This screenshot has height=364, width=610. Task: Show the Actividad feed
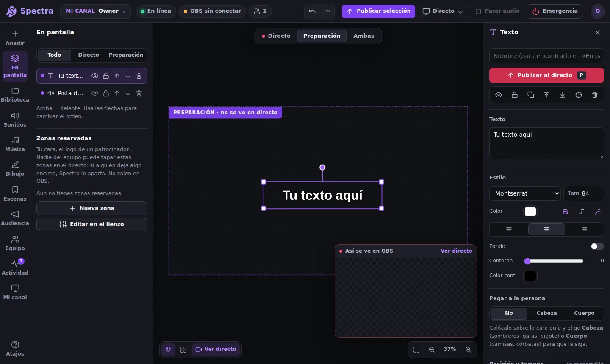point(15,268)
